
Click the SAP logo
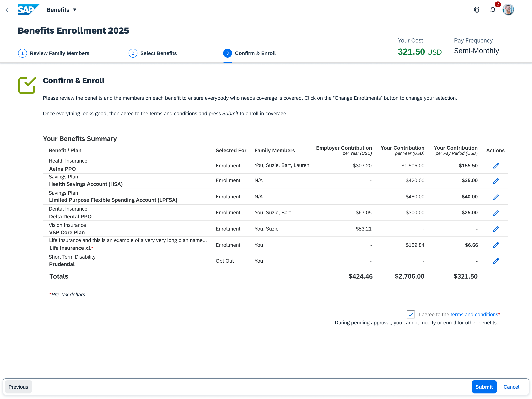[28, 10]
